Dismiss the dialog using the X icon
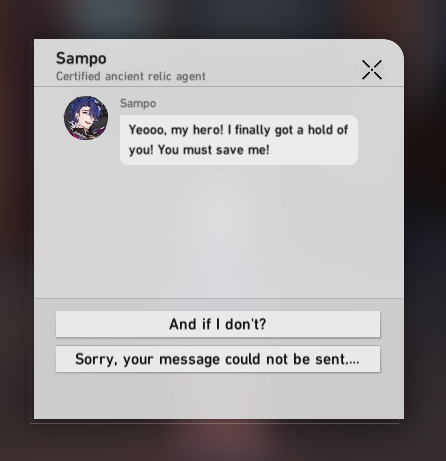 pos(372,70)
